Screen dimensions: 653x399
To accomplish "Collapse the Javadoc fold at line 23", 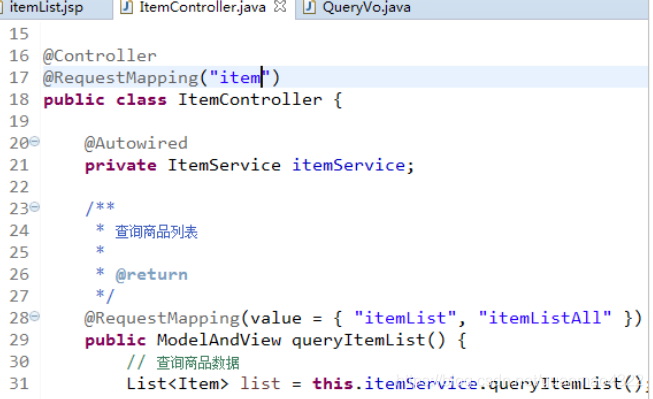I will [x=35, y=207].
